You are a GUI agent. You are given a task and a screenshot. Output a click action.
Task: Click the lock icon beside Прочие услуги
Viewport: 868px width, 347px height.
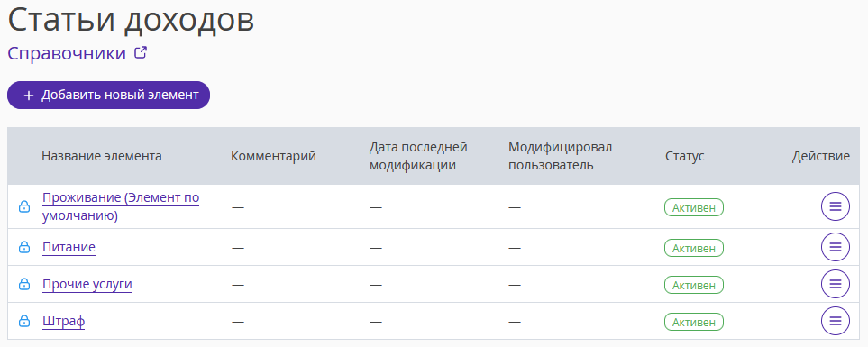pyautogui.click(x=24, y=284)
